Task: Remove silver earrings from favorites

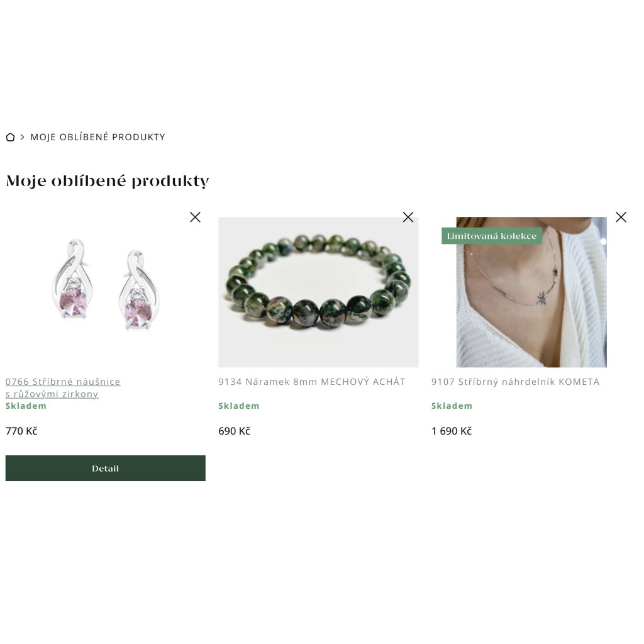Action: 195,217
